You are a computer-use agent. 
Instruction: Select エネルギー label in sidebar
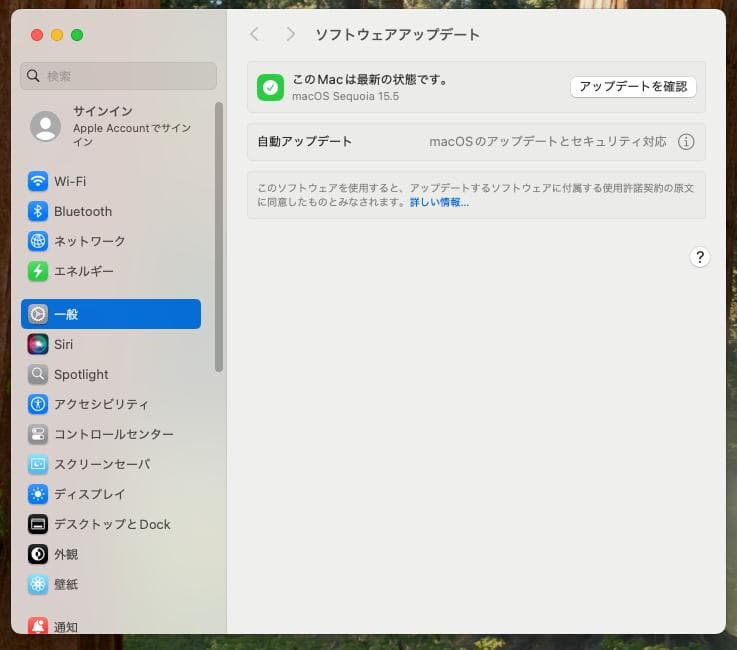coord(84,271)
